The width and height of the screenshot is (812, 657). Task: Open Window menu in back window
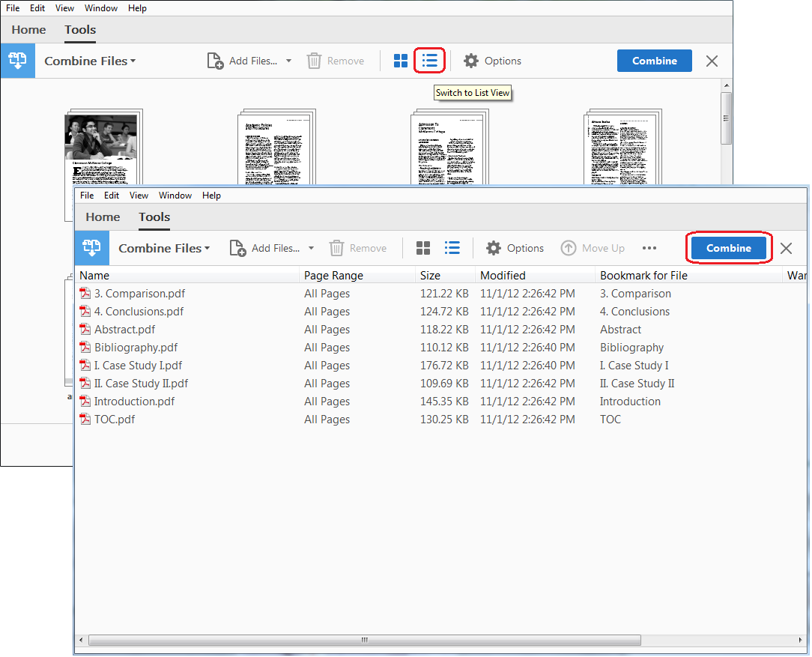[101, 8]
